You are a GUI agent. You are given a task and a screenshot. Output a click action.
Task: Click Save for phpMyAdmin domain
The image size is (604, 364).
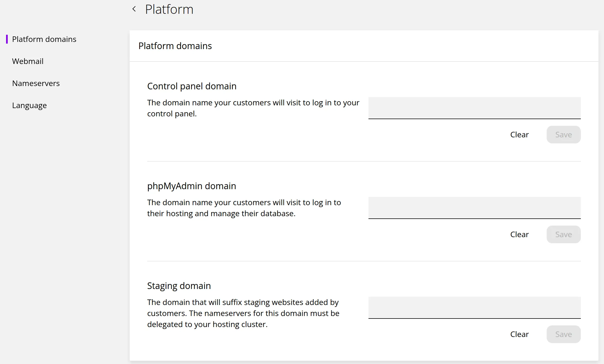click(x=563, y=234)
